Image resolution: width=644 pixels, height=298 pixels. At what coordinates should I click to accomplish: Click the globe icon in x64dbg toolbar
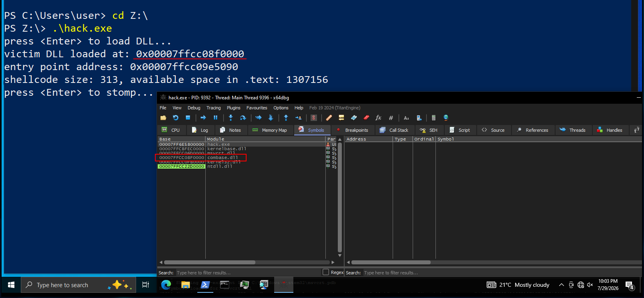click(446, 118)
